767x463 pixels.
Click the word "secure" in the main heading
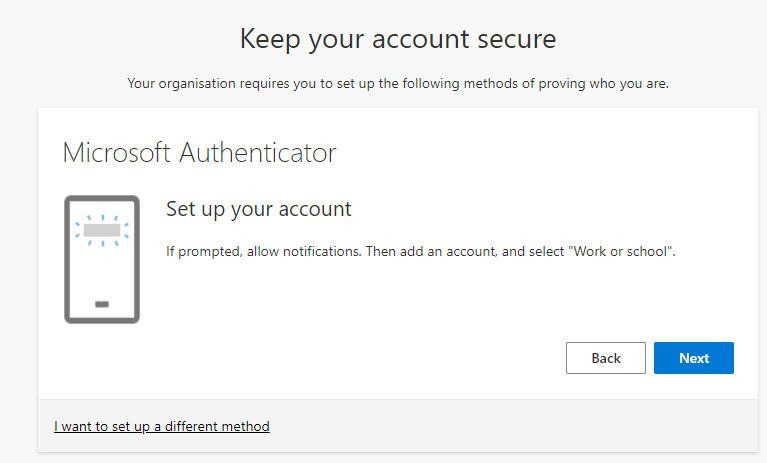coord(514,40)
